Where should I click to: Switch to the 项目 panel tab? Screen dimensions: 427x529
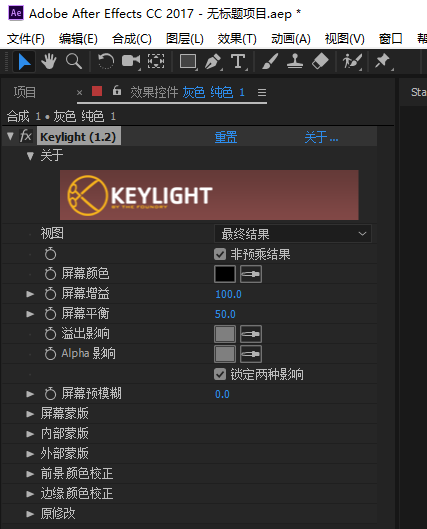pyautogui.click(x=25, y=92)
